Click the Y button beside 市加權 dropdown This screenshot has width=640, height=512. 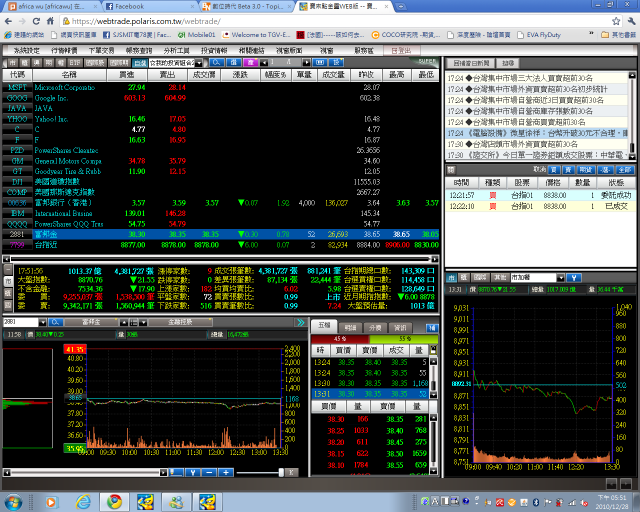[574, 278]
